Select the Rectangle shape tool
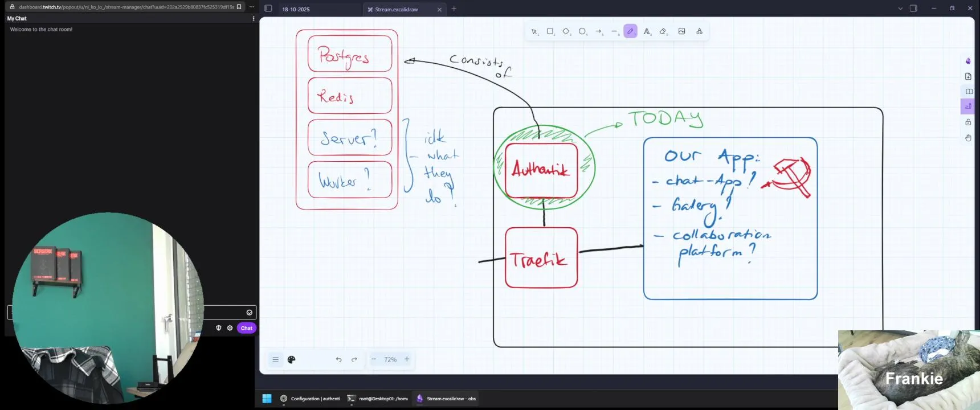Screen dimensions: 980x410 pos(550,32)
